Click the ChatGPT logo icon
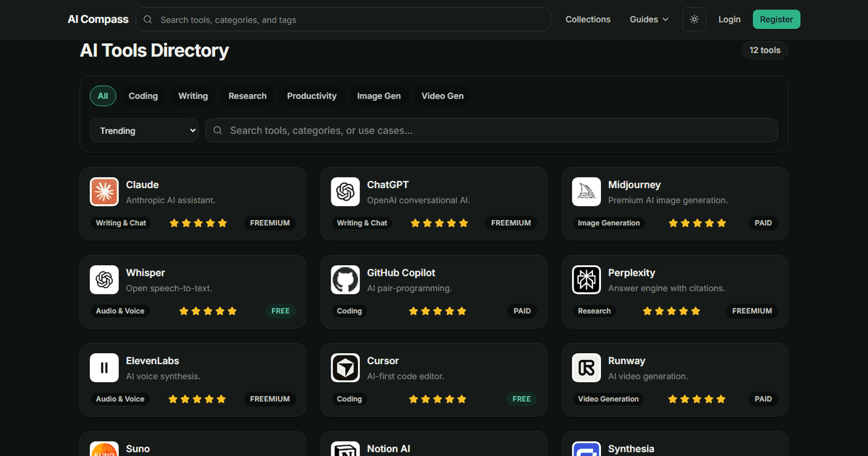Image resolution: width=868 pixels, height=456 pixels. click(345, 192)
